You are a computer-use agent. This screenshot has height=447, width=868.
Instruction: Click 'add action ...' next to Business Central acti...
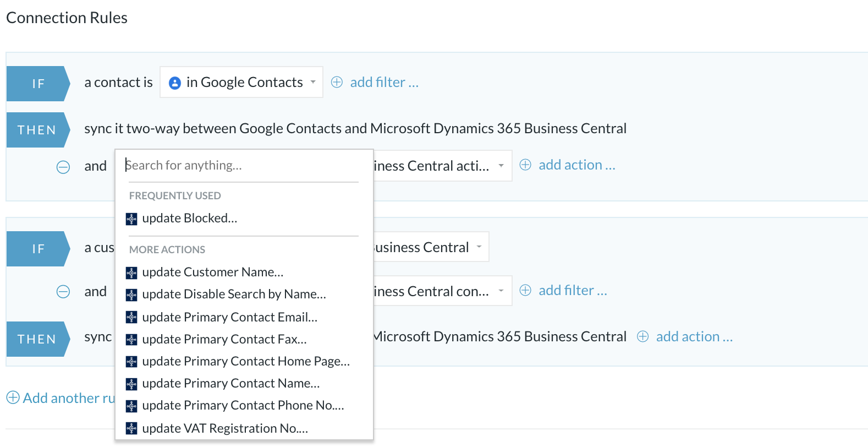577,165
